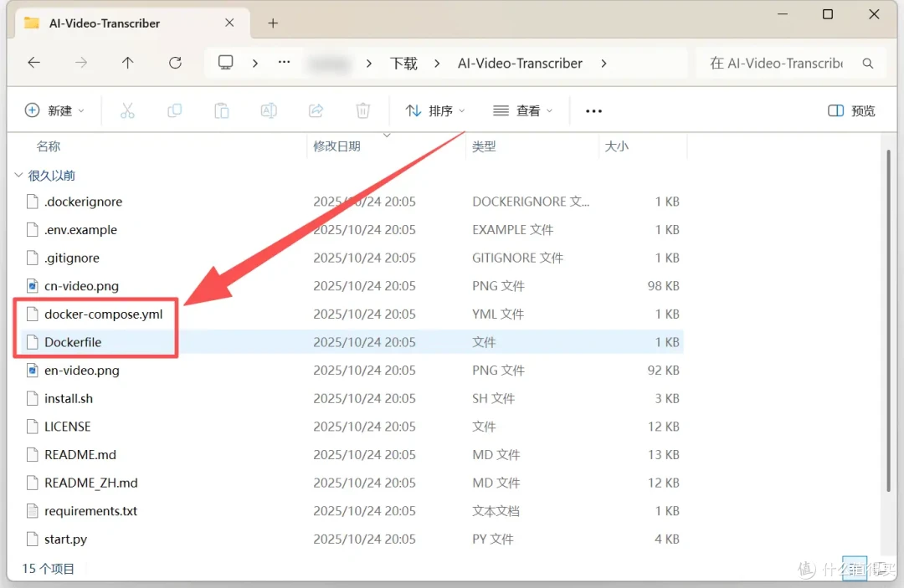Open the 排序 (Sort) dropdown
Screen dimensions: 904x588
pos(435,110)
